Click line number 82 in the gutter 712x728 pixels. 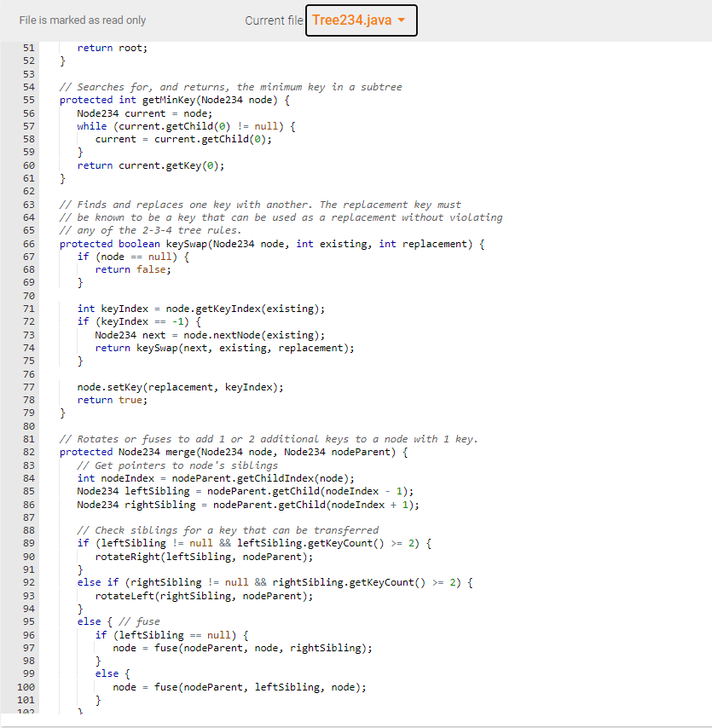[x=28, y=451]
